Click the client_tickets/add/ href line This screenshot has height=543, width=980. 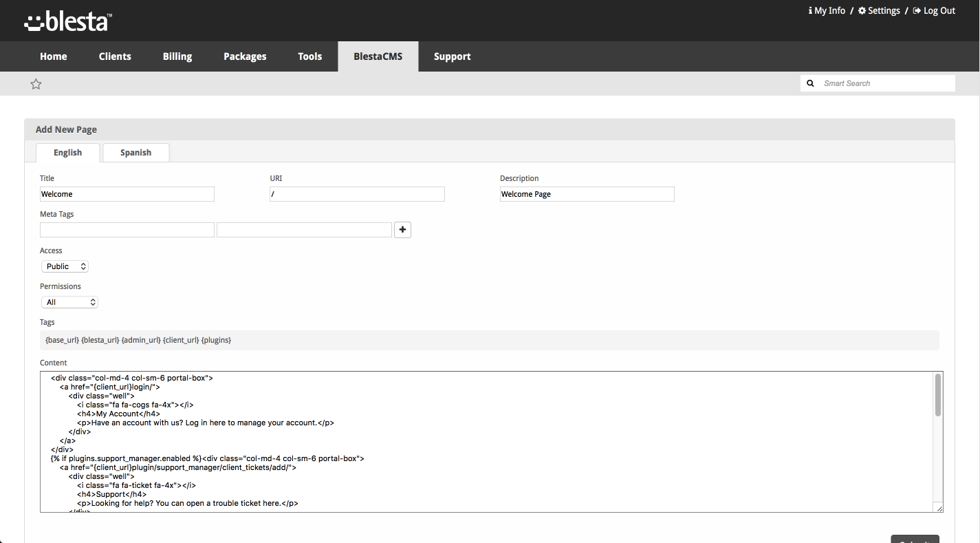point(178,467)
